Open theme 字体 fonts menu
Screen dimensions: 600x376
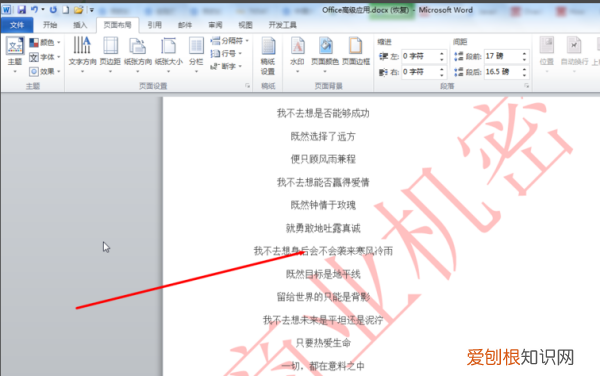(x=45, y=57)
